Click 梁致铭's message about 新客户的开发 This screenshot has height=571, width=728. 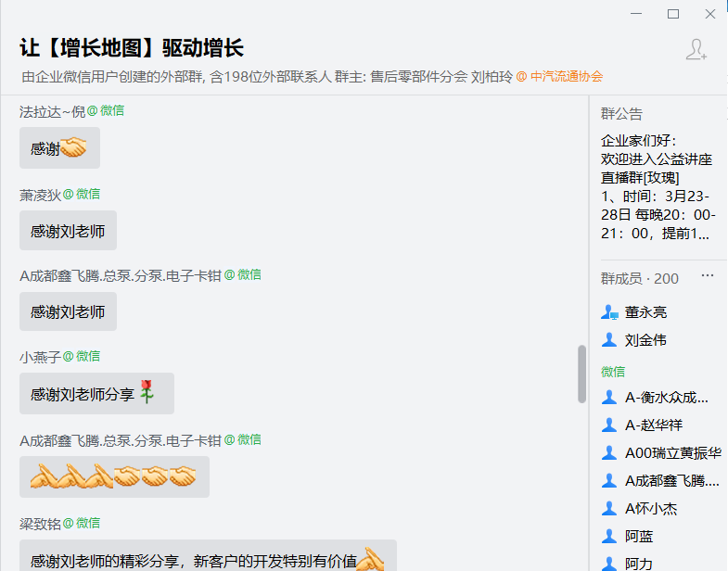click(x=208, y=555)
